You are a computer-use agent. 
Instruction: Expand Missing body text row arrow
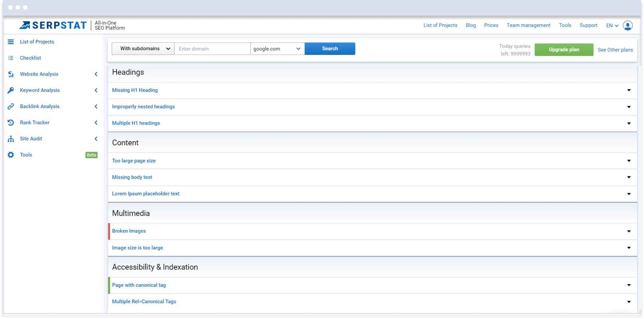point(629,177)
